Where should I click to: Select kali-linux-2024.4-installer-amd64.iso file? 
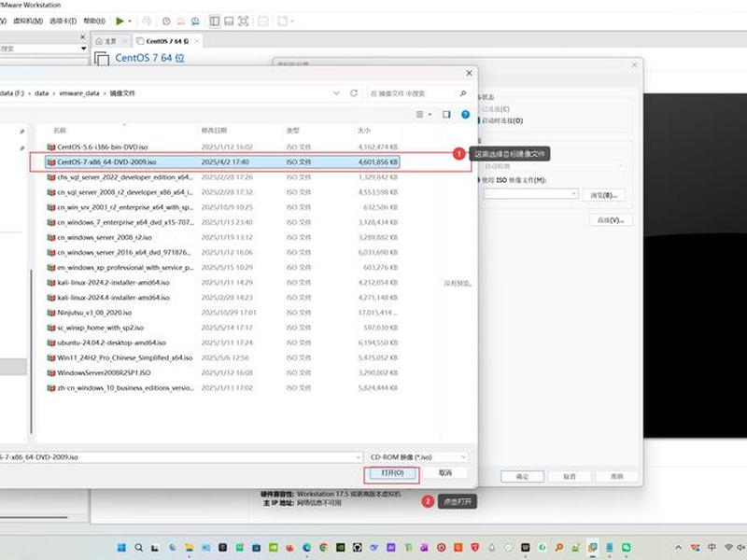click(222, 298)
